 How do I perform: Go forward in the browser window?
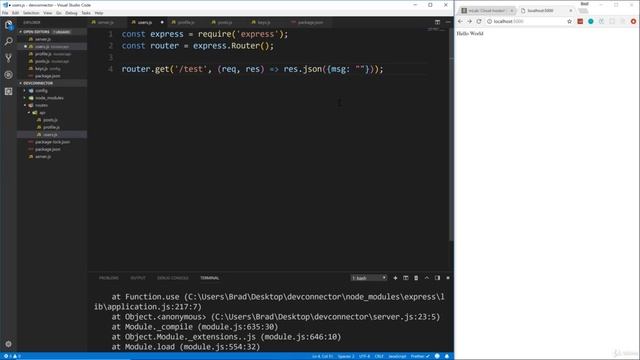(x=469, y=21)
